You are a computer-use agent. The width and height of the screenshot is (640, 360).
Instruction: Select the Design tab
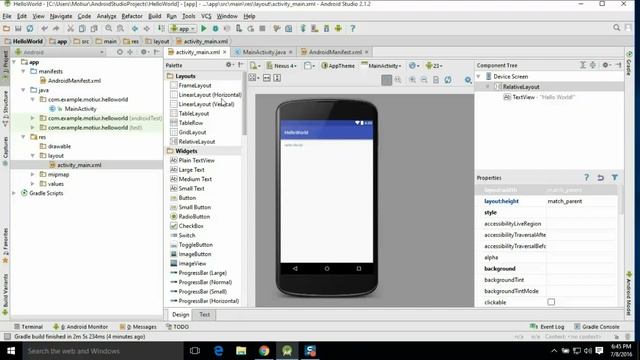point(180,315)
